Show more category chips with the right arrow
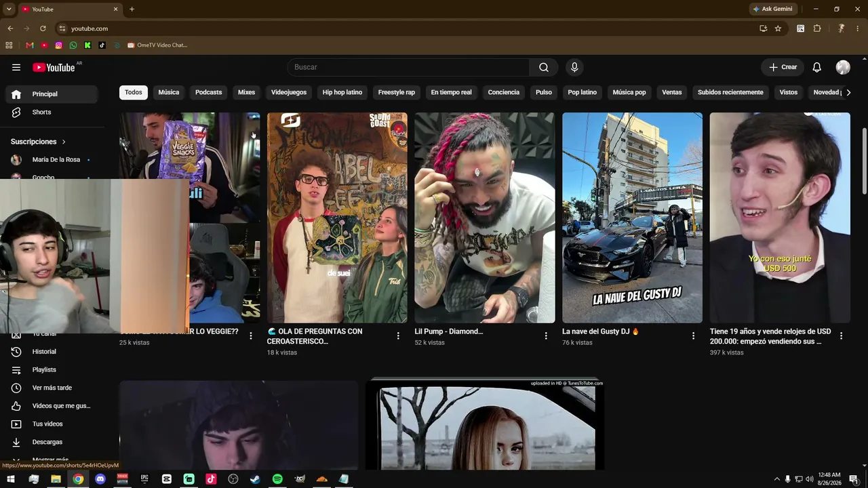Image resolution: width=868 pixels, height=488 pixels. 848,92
